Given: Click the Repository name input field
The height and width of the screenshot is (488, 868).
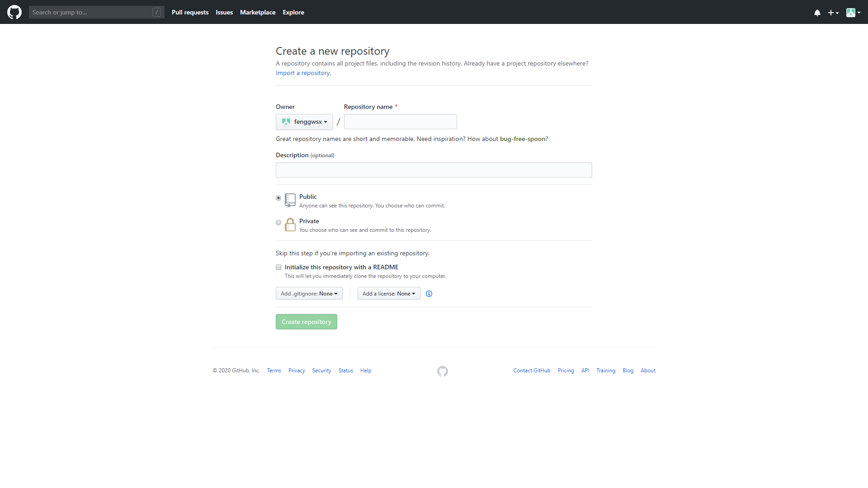Looking at the screenshot, I should click(400, 122).
